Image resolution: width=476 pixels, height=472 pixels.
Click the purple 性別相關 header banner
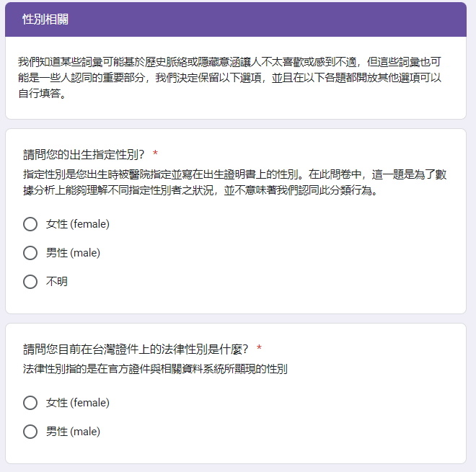pos(236,19)
